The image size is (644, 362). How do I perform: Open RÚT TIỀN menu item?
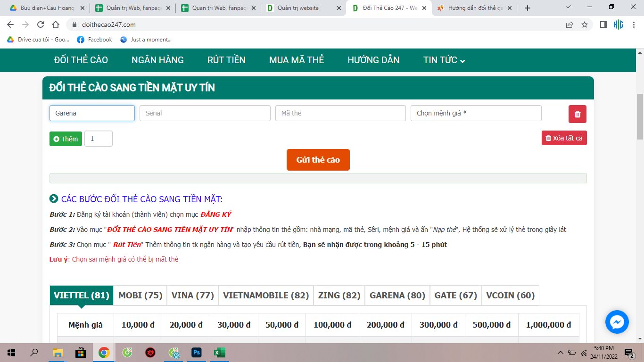(226, 60)
